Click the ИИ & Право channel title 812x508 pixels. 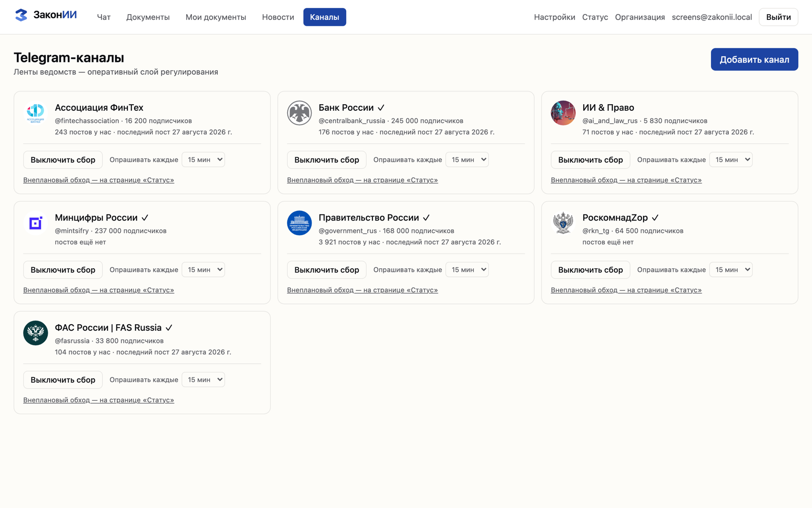pyautogui.click(x=608, y=108)
